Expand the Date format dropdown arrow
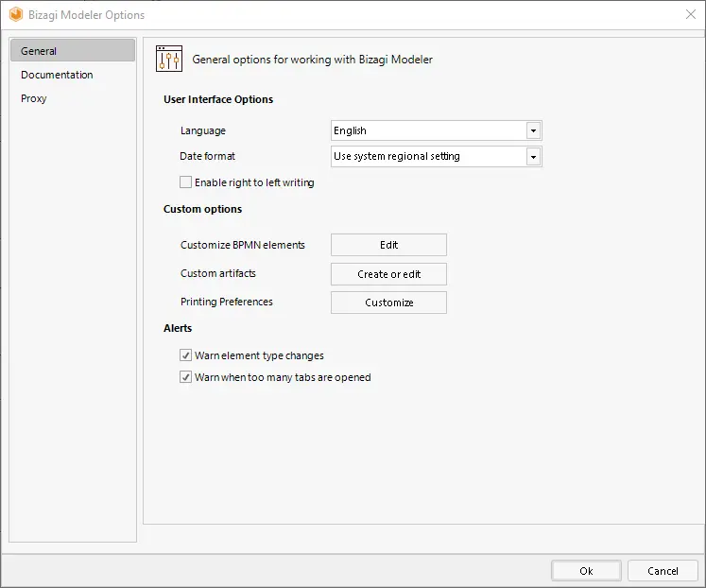706x588 pixels. point(533,157)
